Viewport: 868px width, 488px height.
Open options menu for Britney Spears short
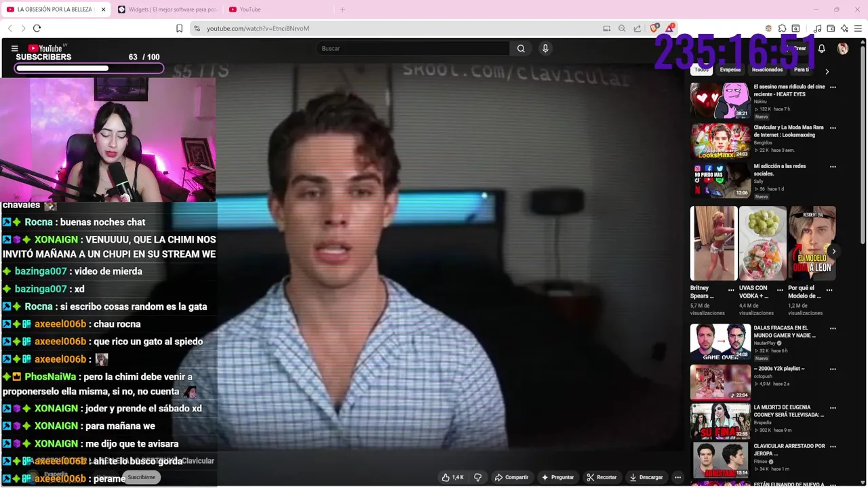[731, 289]
